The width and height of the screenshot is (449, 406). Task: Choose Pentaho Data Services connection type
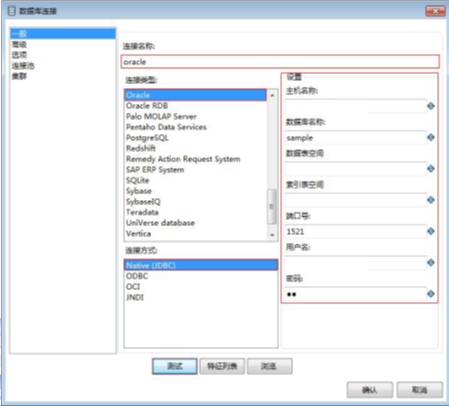pos(195,127)
